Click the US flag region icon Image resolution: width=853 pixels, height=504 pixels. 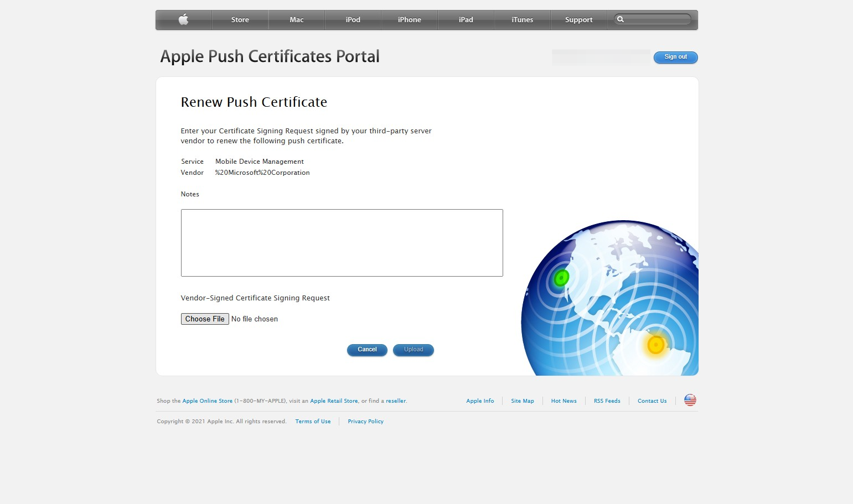690,400
